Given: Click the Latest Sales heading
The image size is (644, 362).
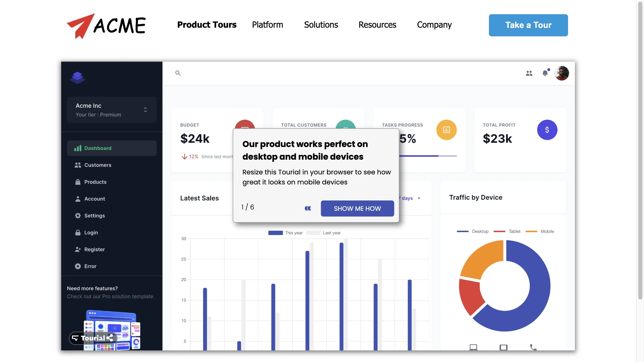Looking at the screenshot, I should click(x=199, y=198).
